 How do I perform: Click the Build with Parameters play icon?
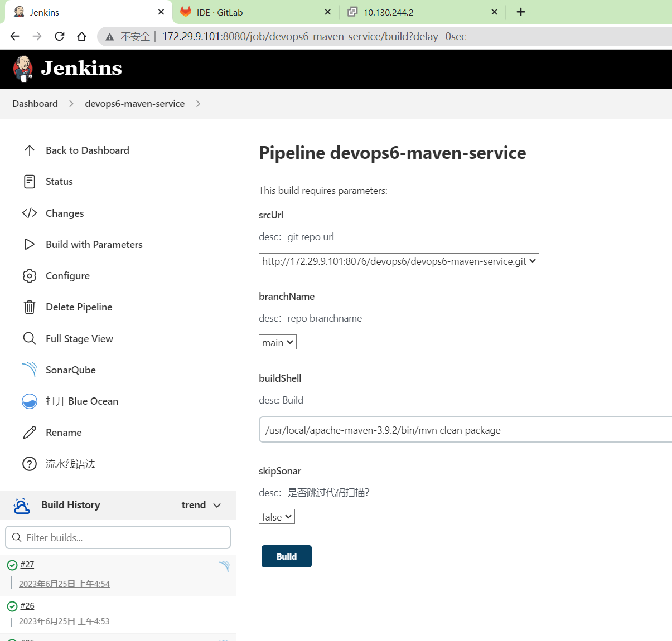point(30,244)
